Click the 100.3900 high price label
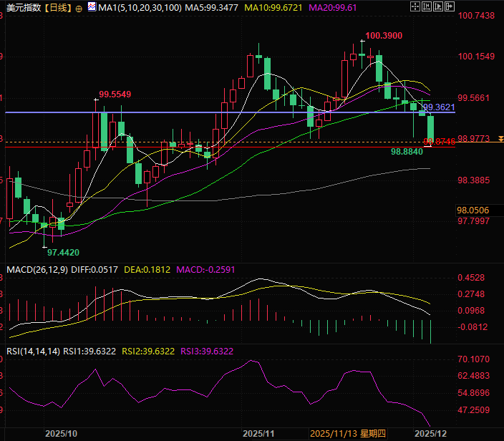 383,35
